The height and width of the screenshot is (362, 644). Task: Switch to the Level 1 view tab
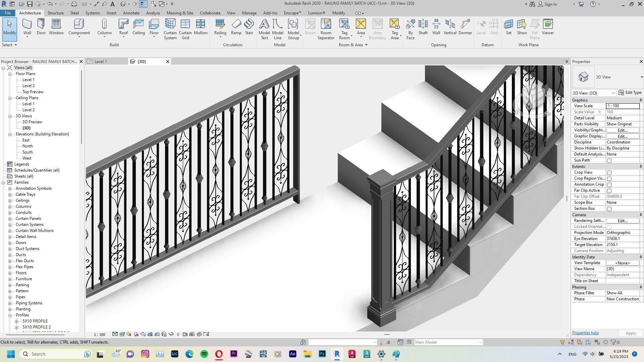click(x=100, y=61)
